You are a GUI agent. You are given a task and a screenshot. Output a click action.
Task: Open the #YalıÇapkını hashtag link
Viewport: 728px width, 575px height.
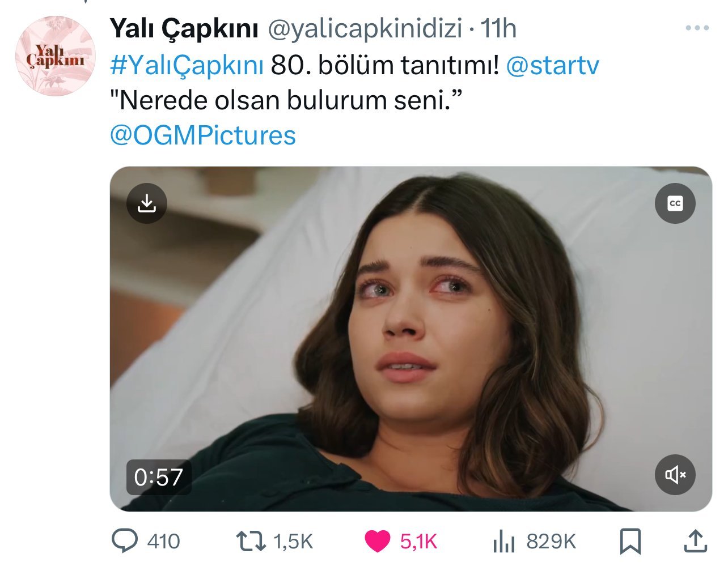(x=187, y=66)
